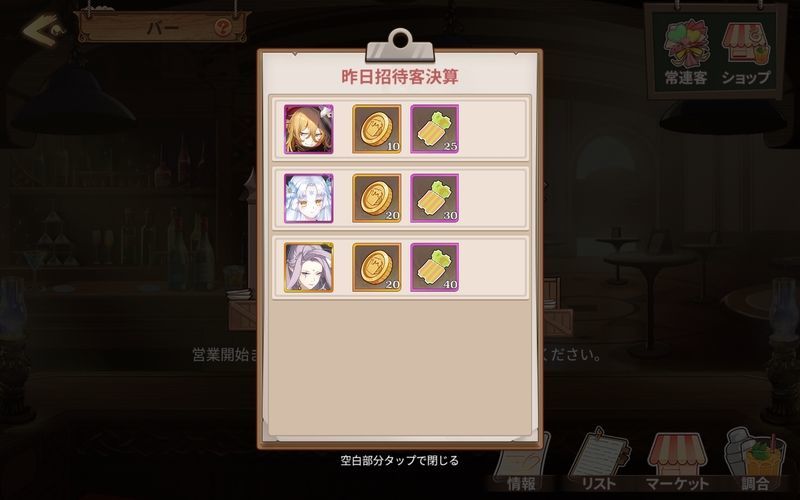Select the white-haired guest portrait
This screenshot has width=800, height=500.
click(x=309, y=198)
